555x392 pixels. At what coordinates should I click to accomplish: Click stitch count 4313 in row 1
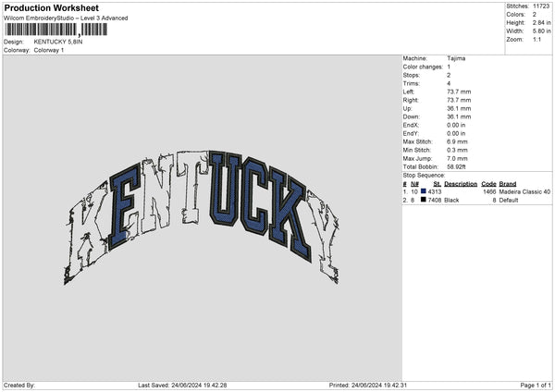click(x=435, y=191)
